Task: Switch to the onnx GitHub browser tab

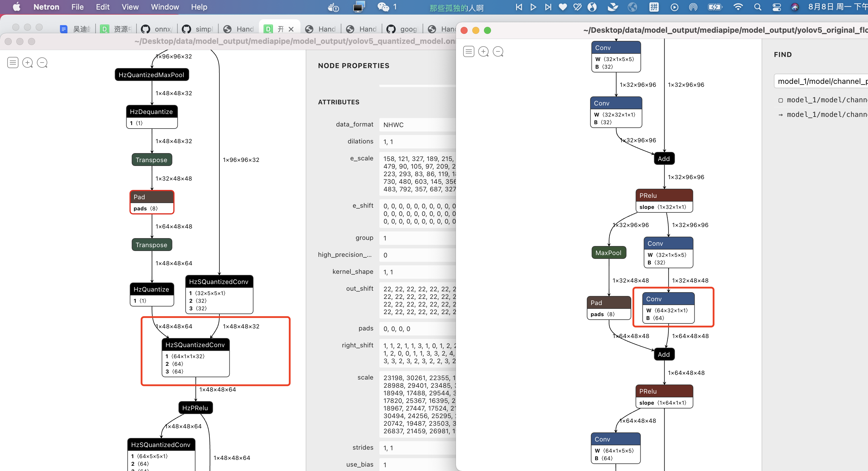Action: pos(158,29)
